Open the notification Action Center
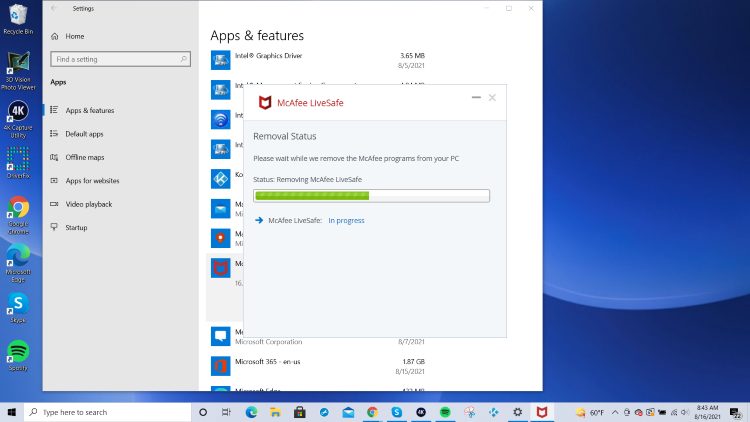The image size is (750, 422). pos(736,412)
